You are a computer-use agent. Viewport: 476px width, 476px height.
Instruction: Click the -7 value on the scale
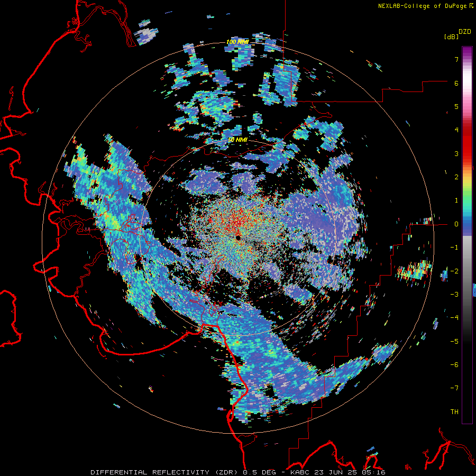(454, 388)
